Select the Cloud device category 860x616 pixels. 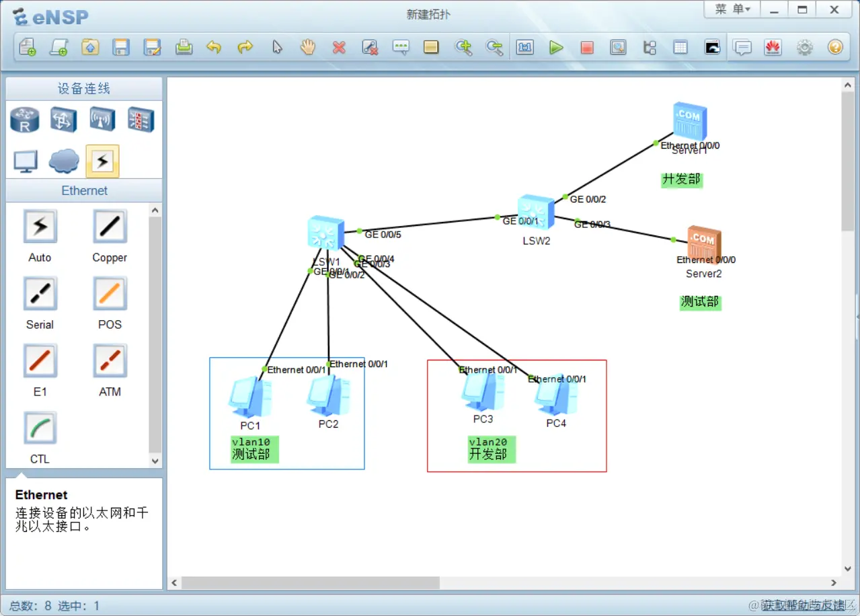[64, 161]
